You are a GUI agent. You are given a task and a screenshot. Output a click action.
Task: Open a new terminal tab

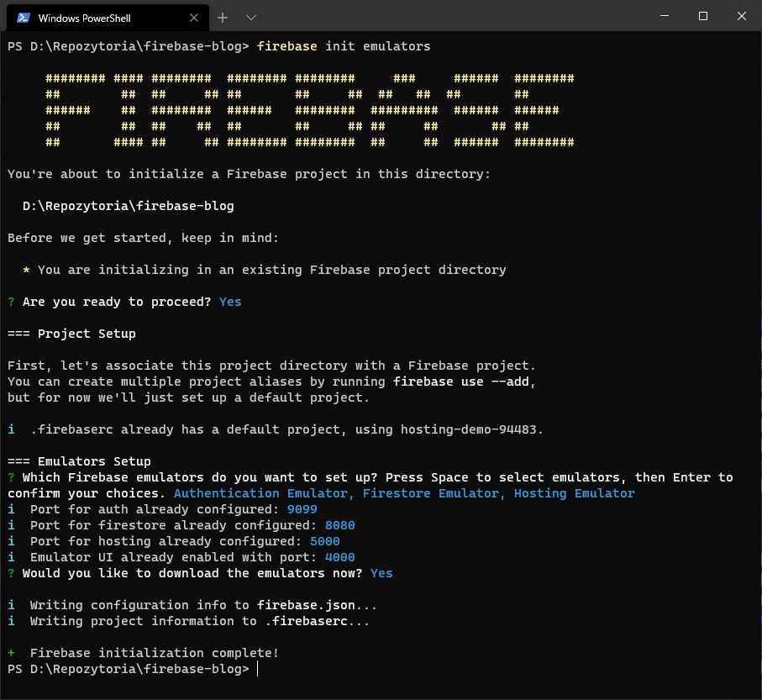(223, 18)
